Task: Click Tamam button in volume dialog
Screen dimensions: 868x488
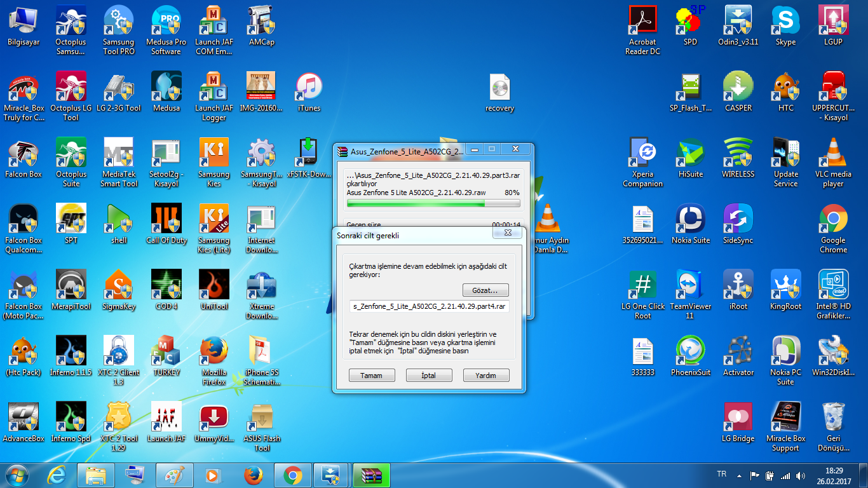Action: pos(372,376)
